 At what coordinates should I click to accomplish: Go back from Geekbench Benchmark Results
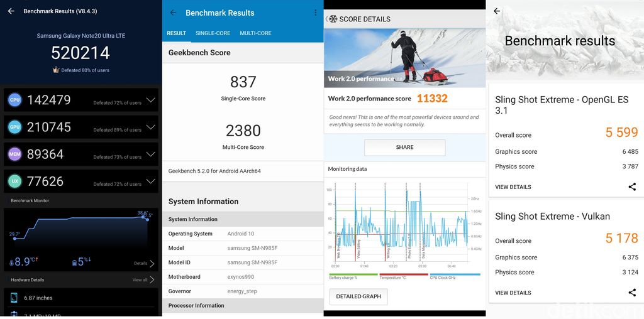pyautogui.click(x=174, y=13)
